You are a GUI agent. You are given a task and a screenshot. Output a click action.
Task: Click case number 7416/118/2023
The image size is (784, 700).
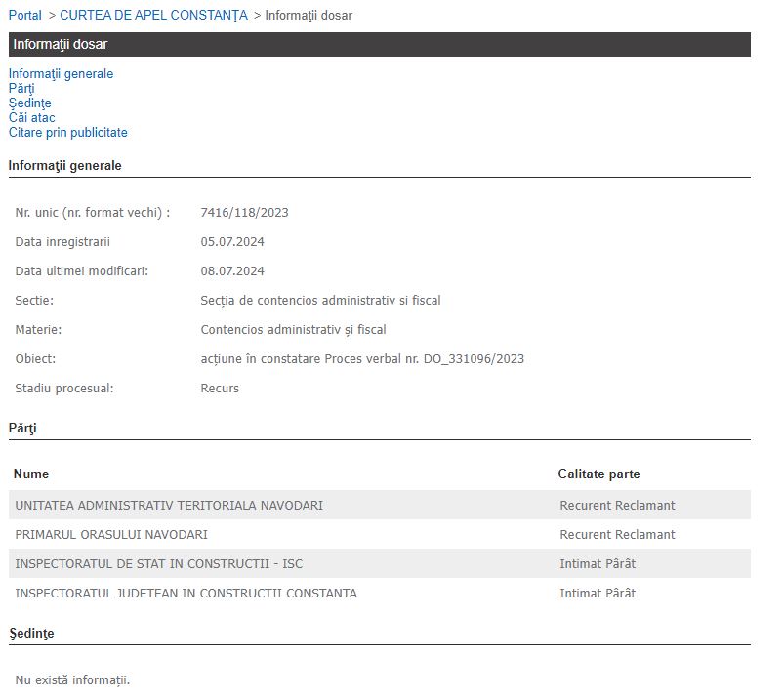point(244,212)
